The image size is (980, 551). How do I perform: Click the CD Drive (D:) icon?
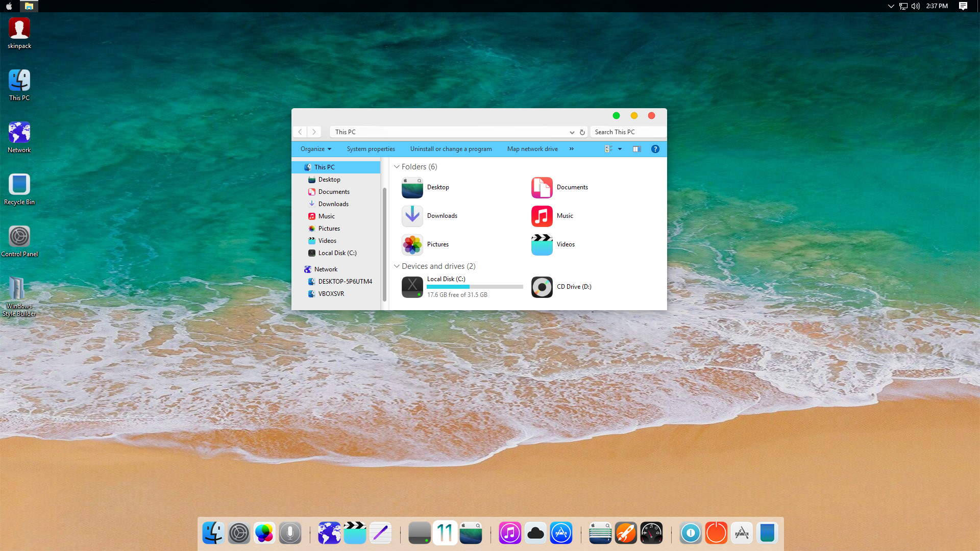click(542, 287)
